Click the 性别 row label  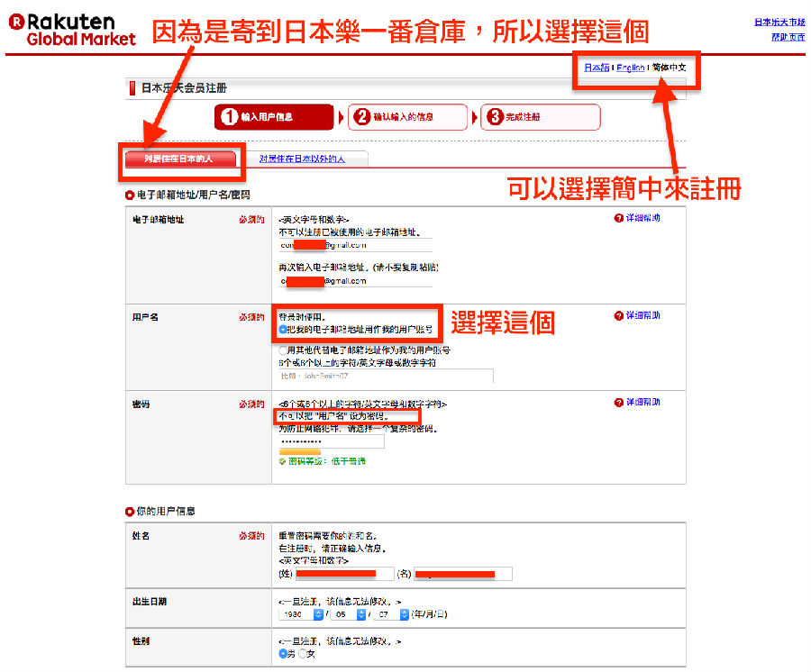tap(141, 641)
